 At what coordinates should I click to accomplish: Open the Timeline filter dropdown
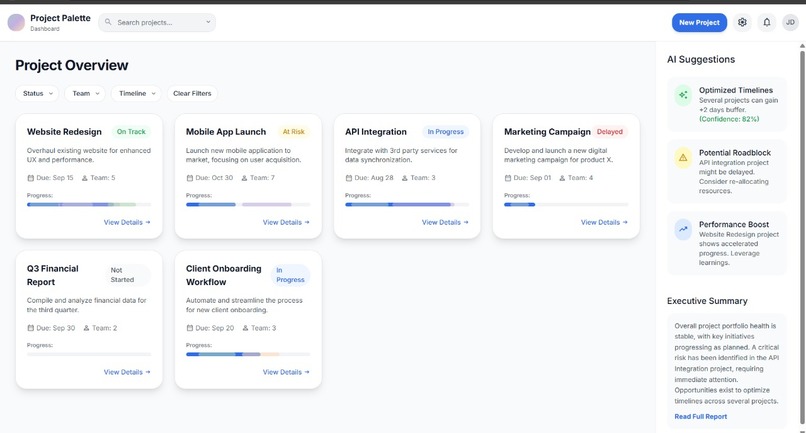(137, 94)
